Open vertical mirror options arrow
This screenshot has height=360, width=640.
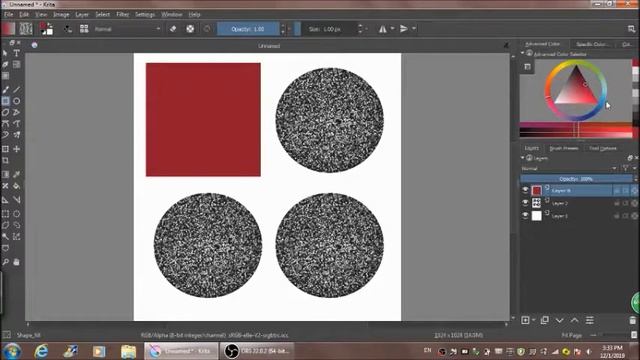[414, 29]
